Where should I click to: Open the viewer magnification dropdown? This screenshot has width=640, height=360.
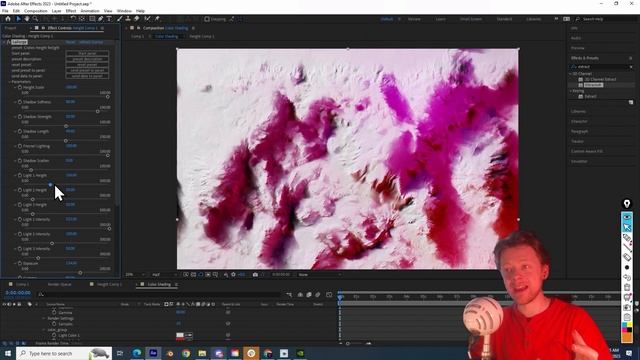tap(135, 275)
